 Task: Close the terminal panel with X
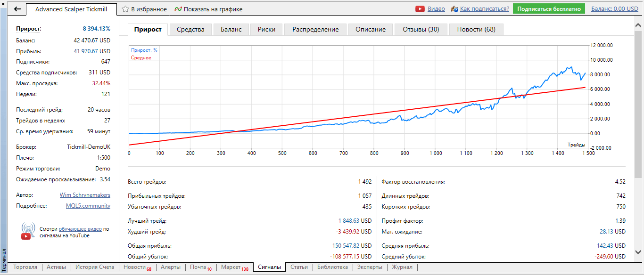(x=4, y=4)
